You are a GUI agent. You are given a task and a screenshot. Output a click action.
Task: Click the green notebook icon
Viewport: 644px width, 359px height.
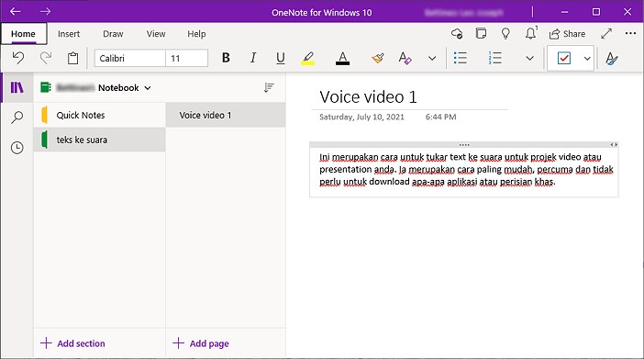(x=46, y=87)
